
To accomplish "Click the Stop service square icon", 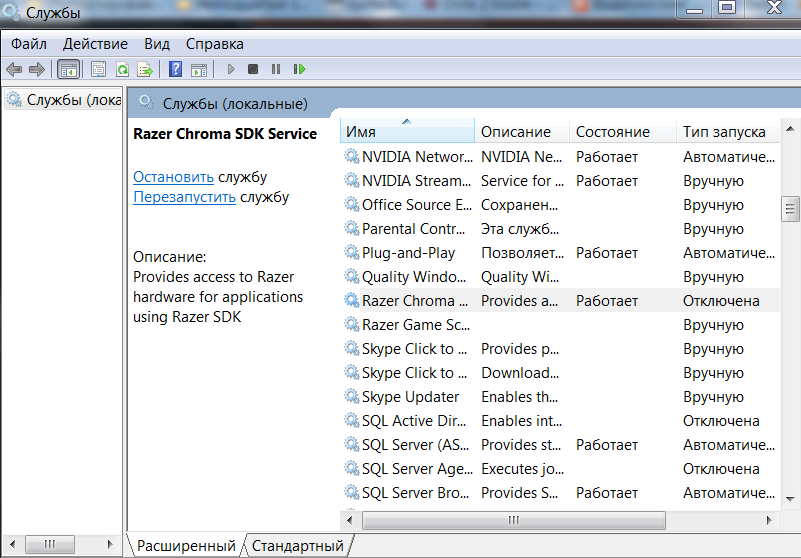I will [x=253, y=68].
